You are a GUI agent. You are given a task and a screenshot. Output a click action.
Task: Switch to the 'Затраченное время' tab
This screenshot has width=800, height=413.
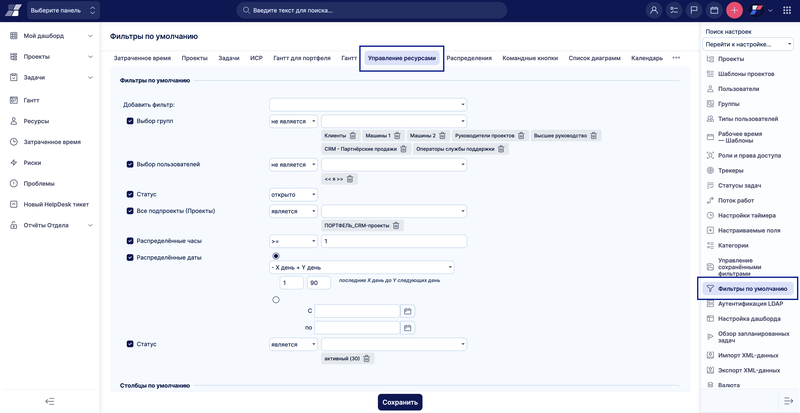142,58
